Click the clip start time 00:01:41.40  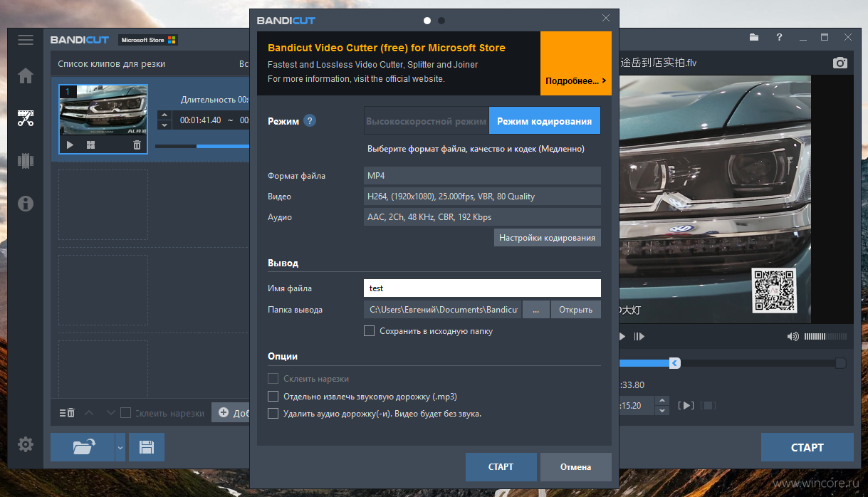(201, 120)
